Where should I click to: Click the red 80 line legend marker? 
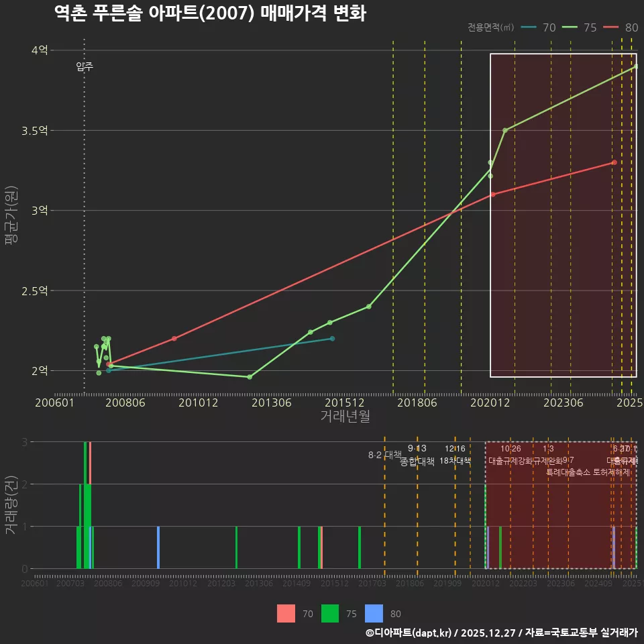611,28
